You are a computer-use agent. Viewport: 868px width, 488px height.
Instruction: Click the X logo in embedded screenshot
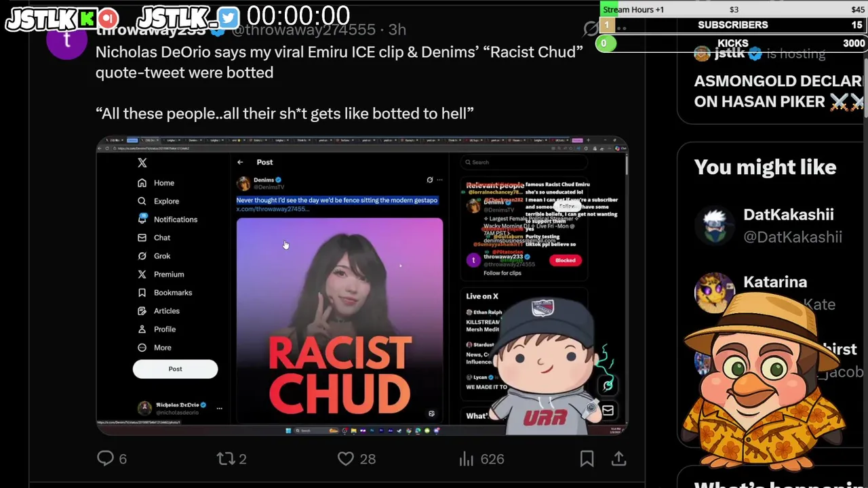click(x=142, y=163)
